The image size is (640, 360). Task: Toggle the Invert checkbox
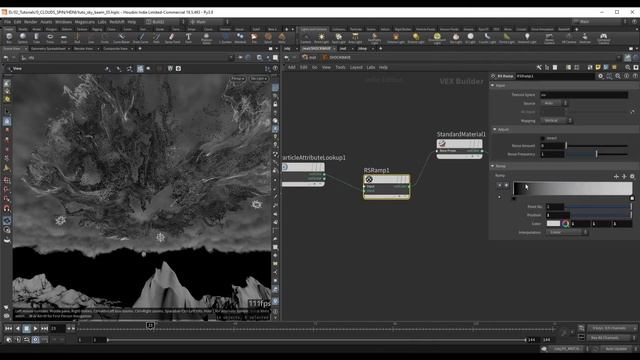click(x=542, y=138)
